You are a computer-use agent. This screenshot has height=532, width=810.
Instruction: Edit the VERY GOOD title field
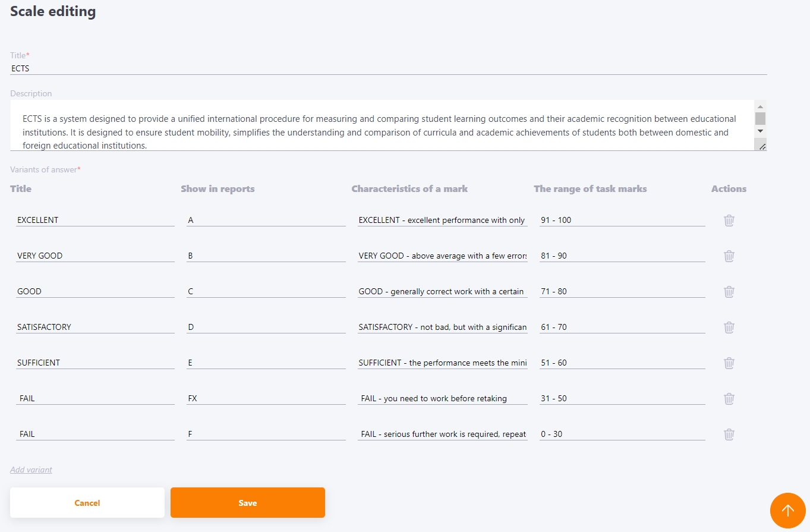(x=95, y=256)
